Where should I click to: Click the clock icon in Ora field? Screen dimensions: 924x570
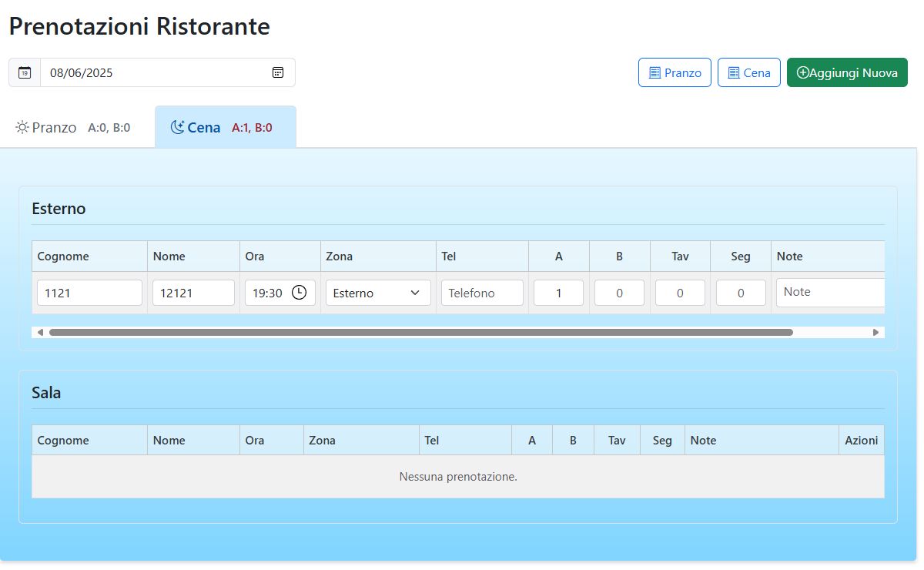[x=299, y=293]
